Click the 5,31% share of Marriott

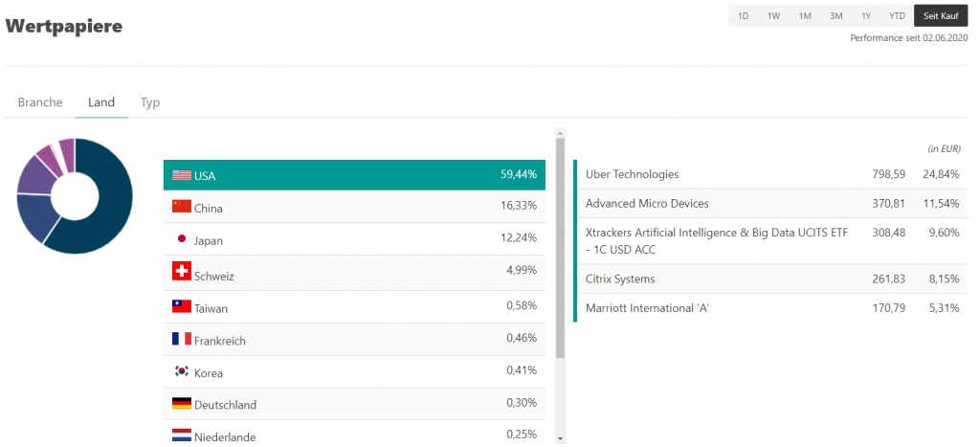click(944, 308)
